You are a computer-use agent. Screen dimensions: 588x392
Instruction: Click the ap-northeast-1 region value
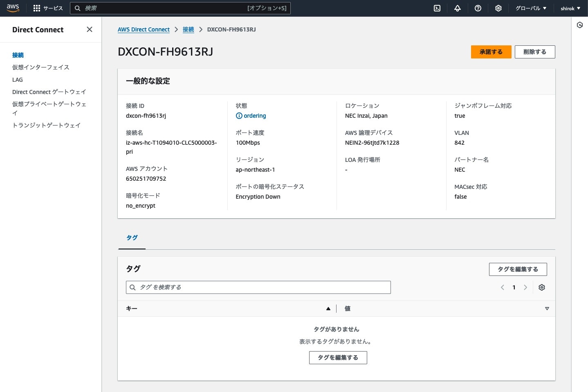point(255,170)
